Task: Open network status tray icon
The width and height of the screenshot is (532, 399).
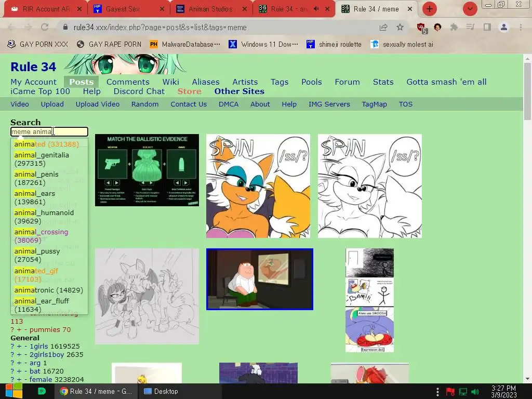Action: click(x=463, y=392)
